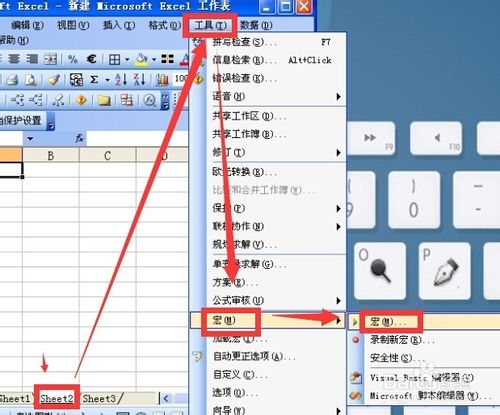Open the 插入 (Insert) menu
Screen dimensions: 500x415
pos(119,25)
